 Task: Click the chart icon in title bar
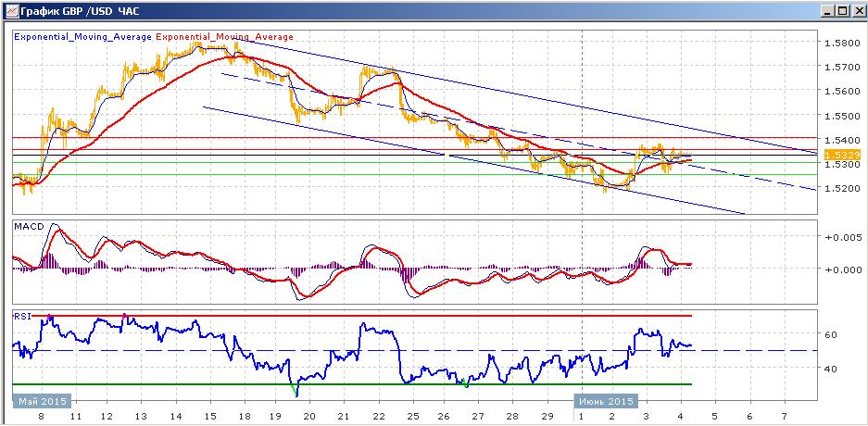coord(10,10)
